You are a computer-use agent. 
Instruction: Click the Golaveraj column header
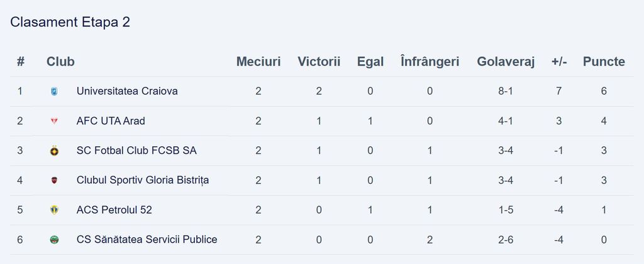click(x=506, y=62)
